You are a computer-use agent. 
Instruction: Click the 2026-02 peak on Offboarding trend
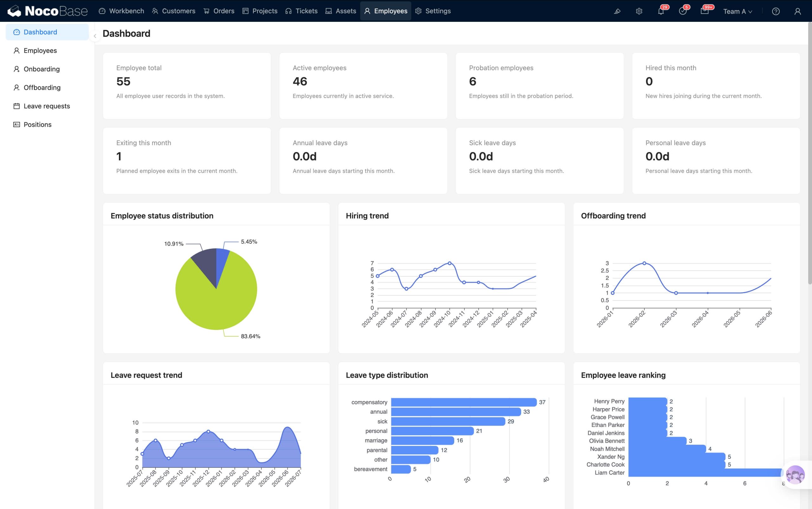pos(644,263)
